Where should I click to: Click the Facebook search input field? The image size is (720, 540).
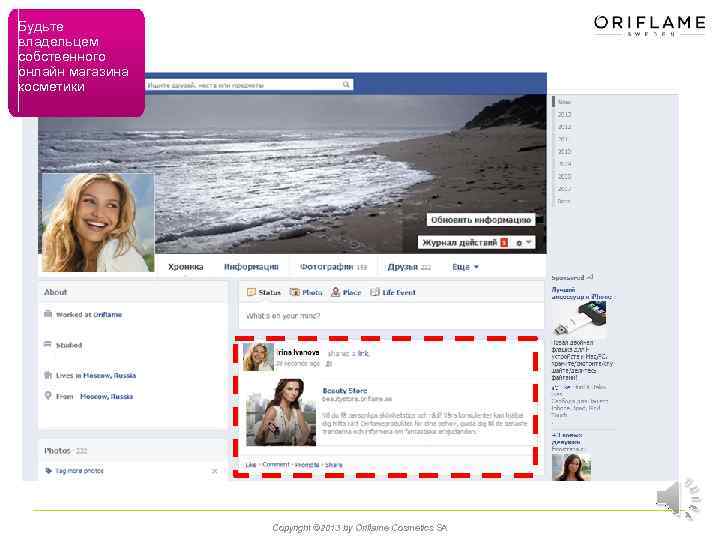[248, 85]
